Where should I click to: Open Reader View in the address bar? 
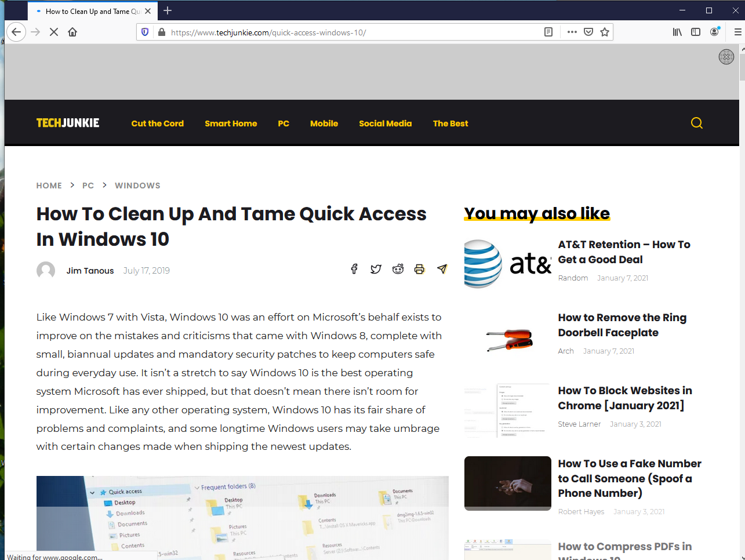(548, 32)
